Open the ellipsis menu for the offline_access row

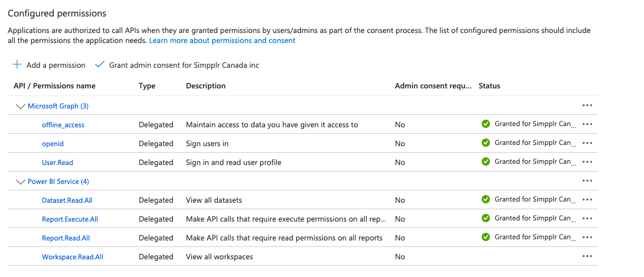[x=587, y=124]
